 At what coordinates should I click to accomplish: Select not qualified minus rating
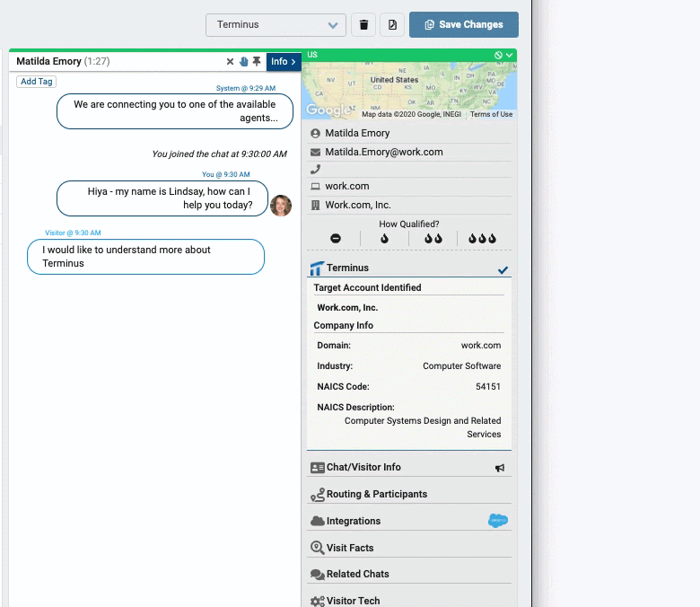[x=336, y=239]
